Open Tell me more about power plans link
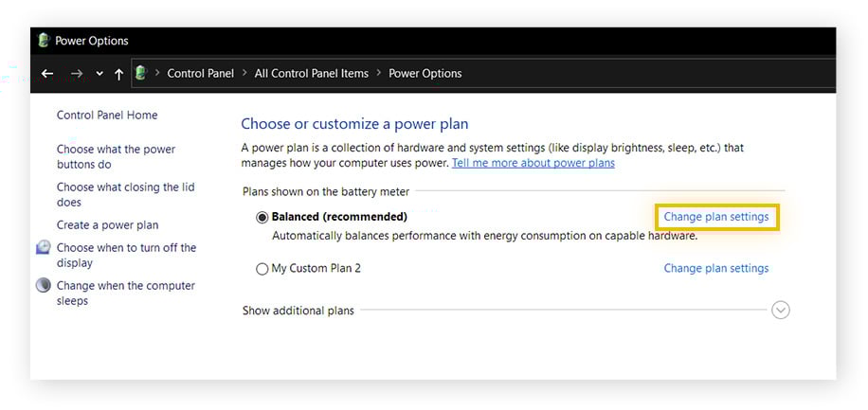The image size is (868, 410). click(x=533, y=163)
